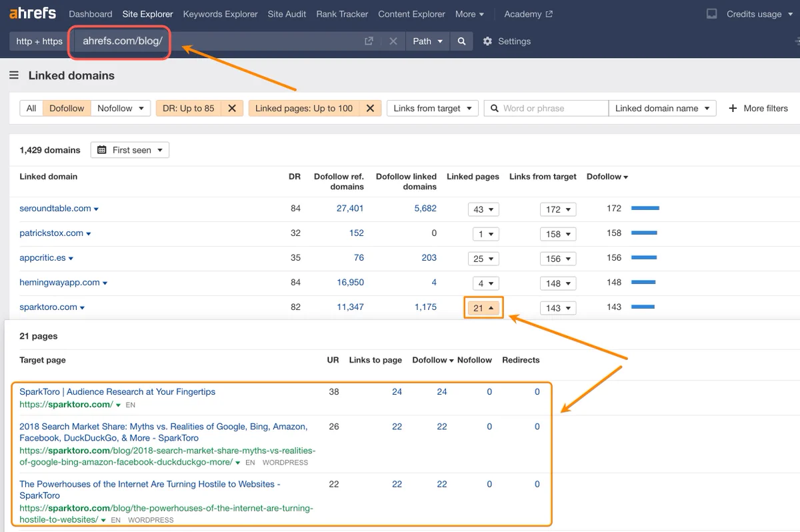Open target URL in new tab icon
Viewport: 800px width, 532px height.
(369, 41)
